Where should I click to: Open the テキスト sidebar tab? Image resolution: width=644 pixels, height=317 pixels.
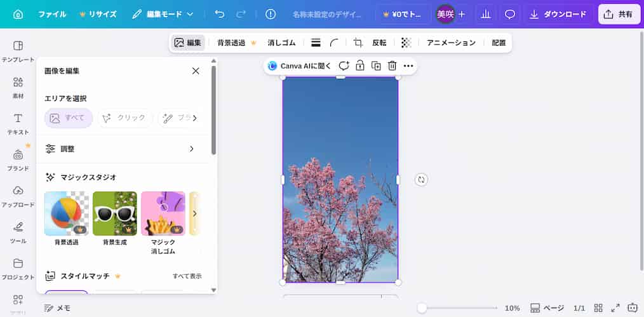click(18, 124)
